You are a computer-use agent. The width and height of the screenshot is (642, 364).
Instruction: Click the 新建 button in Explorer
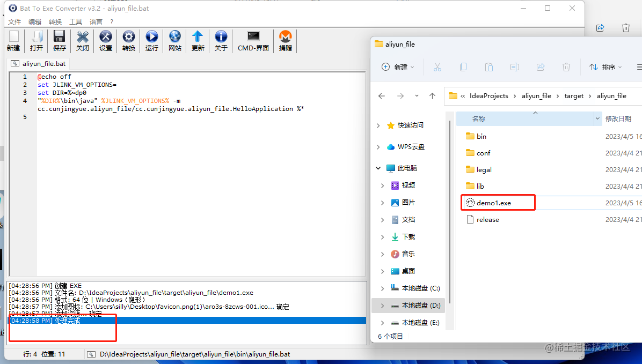click(396, 66)
